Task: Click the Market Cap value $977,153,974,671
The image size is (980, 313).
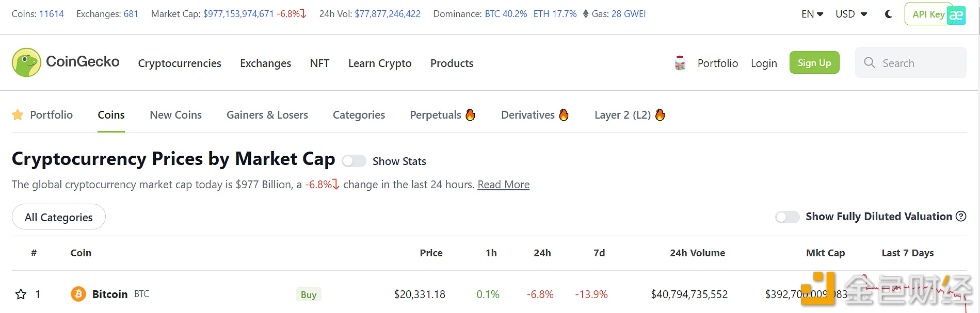Action: (x=238, y=14)
